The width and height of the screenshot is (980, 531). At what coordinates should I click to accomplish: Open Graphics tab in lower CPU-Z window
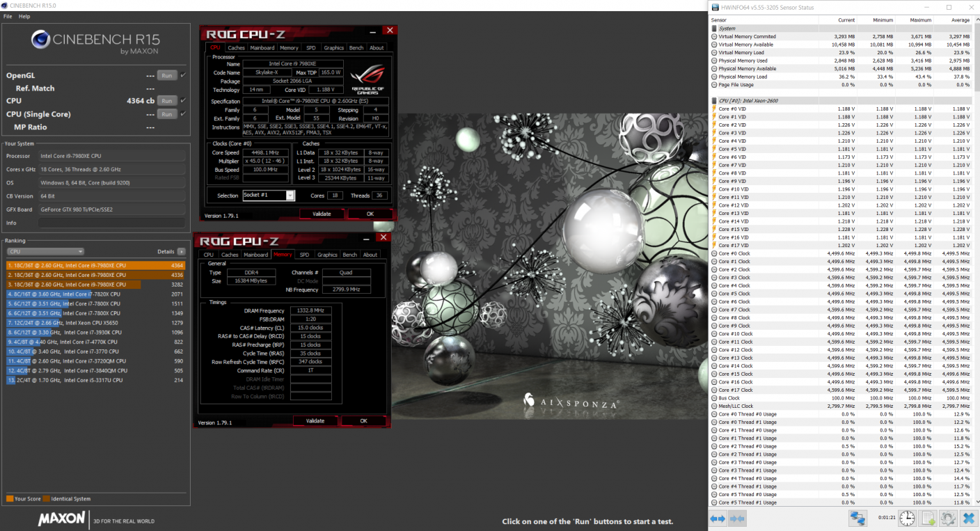pyautogui.click(x=327, y=255)
